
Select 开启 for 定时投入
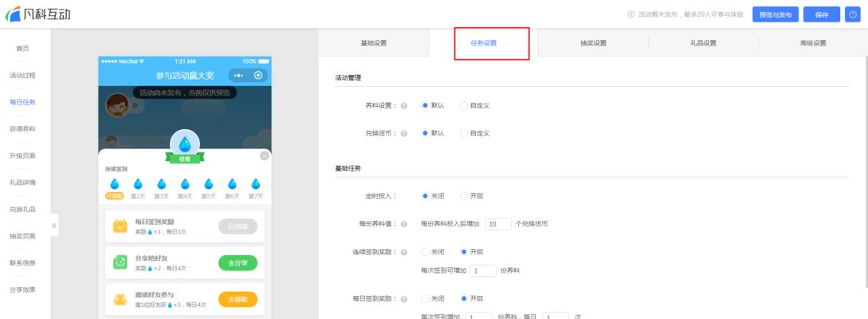[464, 196]
